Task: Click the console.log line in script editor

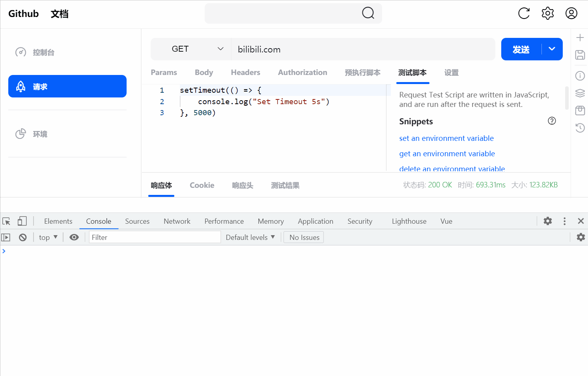Action: click(x=263, y=101)
